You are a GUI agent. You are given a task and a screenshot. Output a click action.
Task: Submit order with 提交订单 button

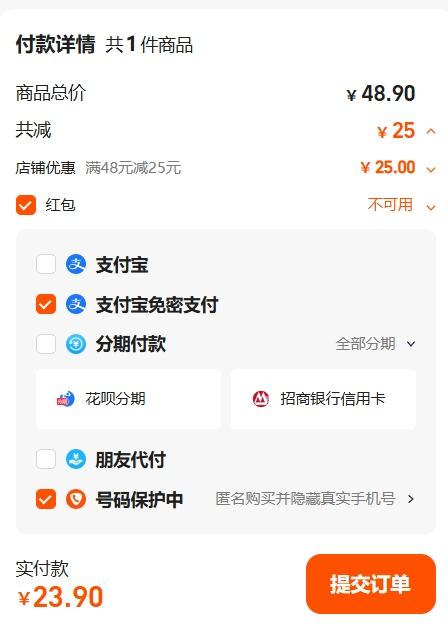(x=371, y=584)
